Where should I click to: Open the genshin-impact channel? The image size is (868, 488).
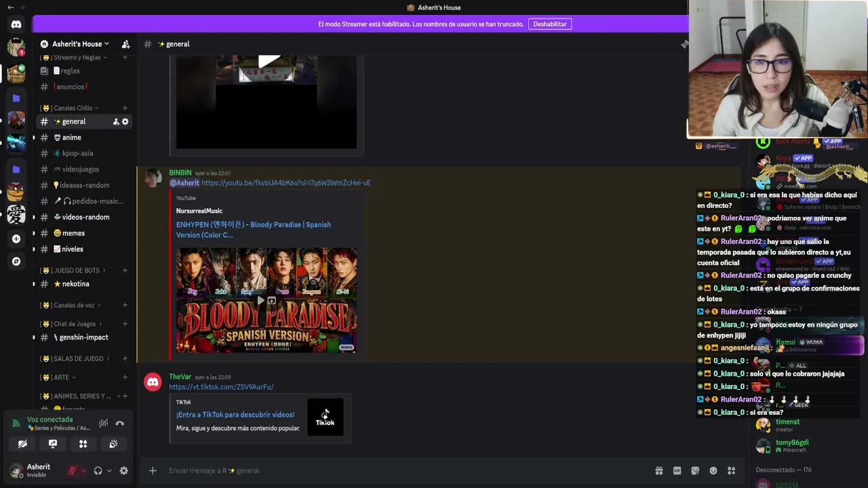tap(84, 338)
